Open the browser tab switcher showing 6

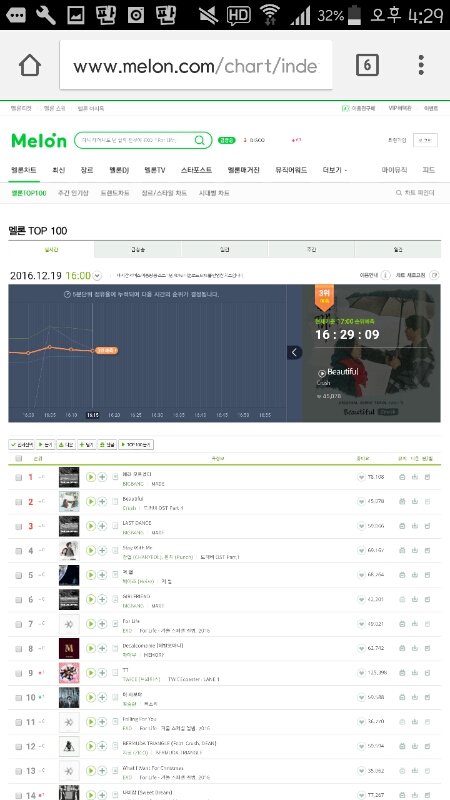[367, 65]
